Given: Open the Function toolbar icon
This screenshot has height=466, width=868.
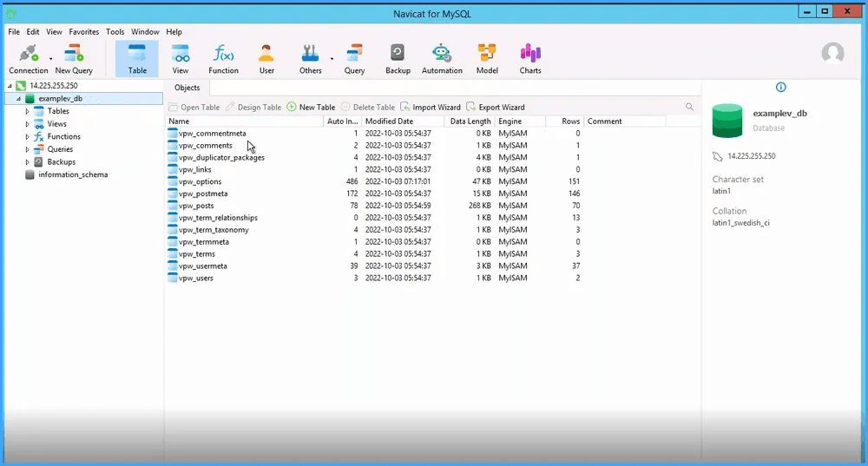Looking at the screenshot, I should [x=223, y=59].
